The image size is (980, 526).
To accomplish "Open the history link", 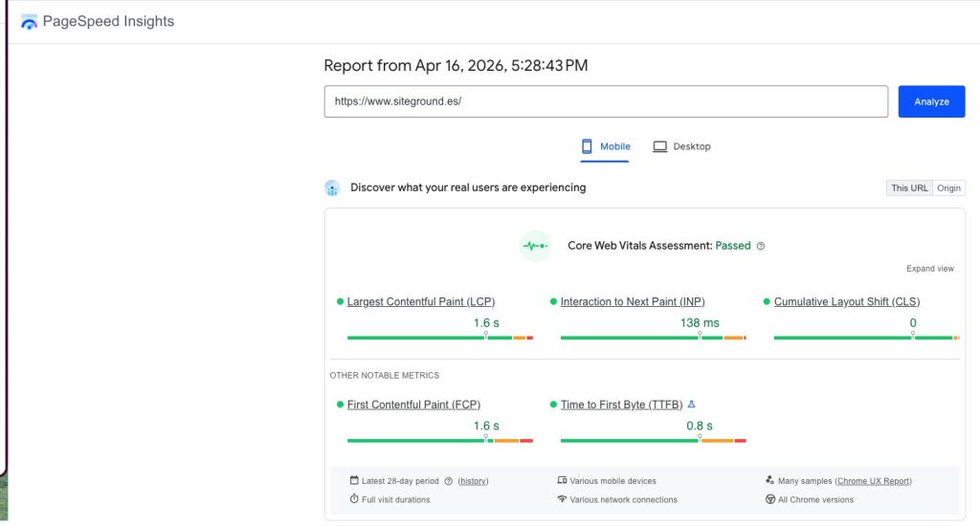I will point(473,481).
